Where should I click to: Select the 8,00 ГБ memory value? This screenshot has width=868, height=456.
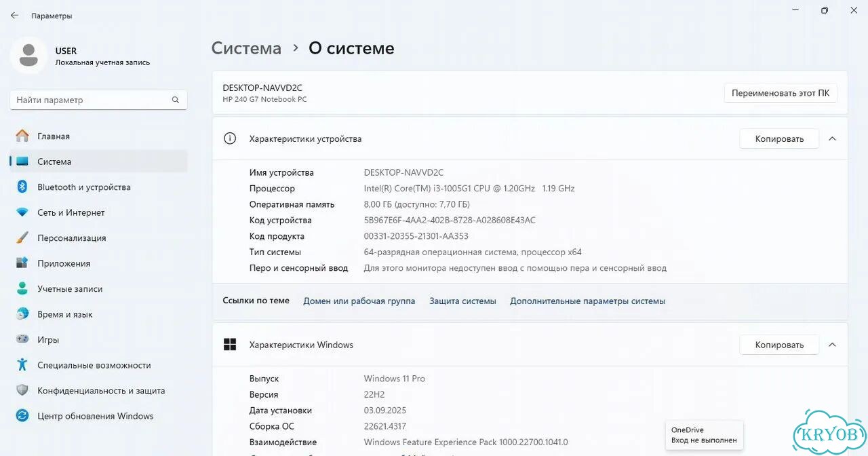tap(417, 204)
